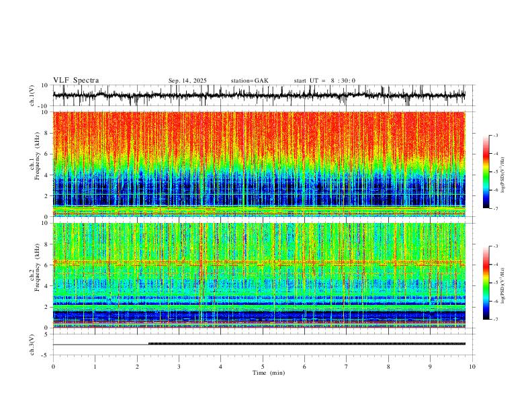The width and height of the screenshot is (532, 411).
Task: Click the "6" kHz tick on ch.2 frequency axis
Action: click(46, 265)
